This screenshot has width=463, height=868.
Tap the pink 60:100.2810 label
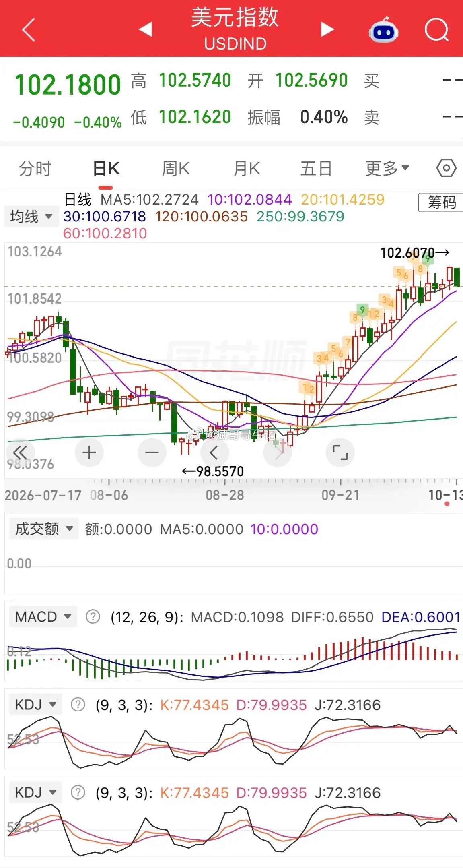pyautogui.click(x=105, y=234)
